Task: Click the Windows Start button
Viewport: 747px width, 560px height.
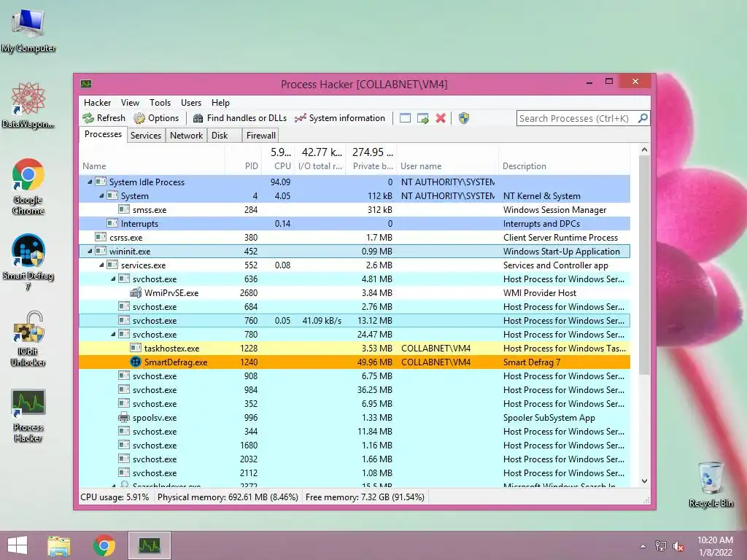Action: coord(18,545)
